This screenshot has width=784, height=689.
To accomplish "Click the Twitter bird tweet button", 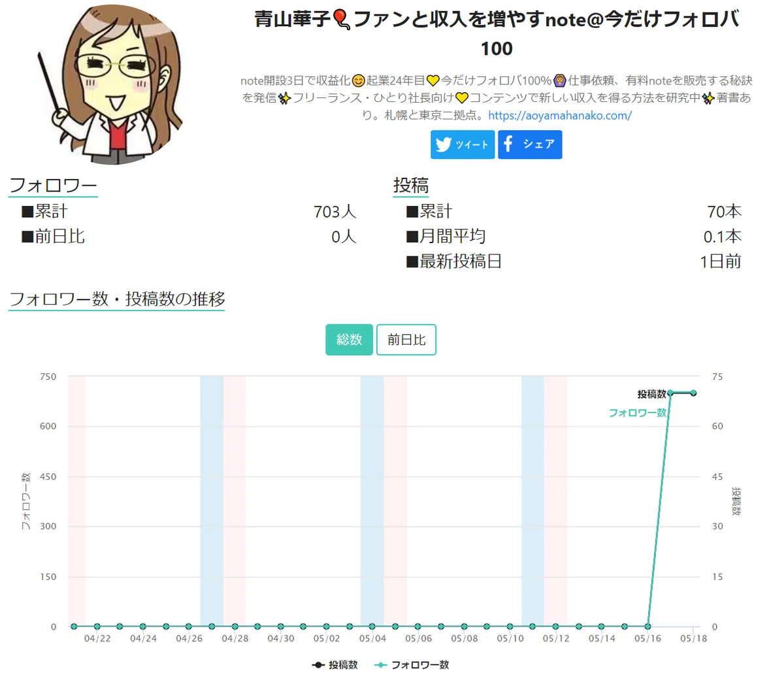I will click(463, 144).
